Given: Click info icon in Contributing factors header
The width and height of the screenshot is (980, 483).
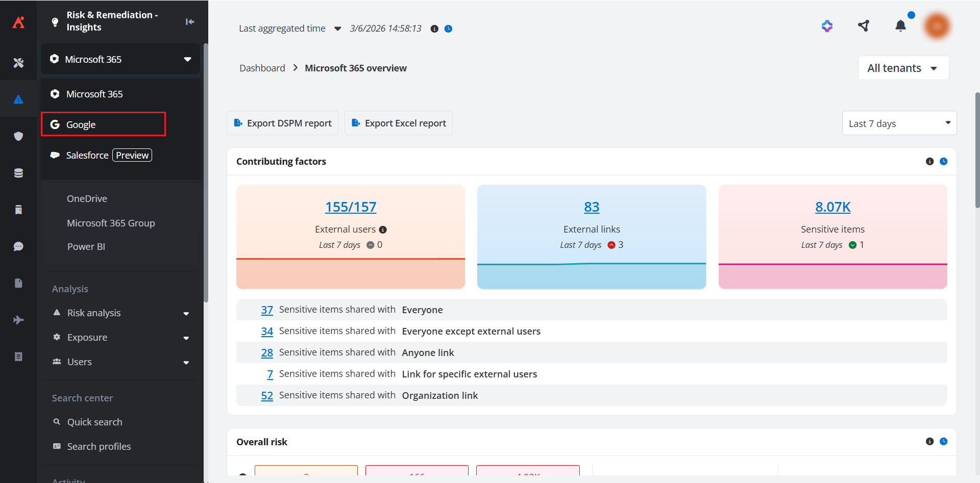Looking at the screenshot, I should [929, 162].
